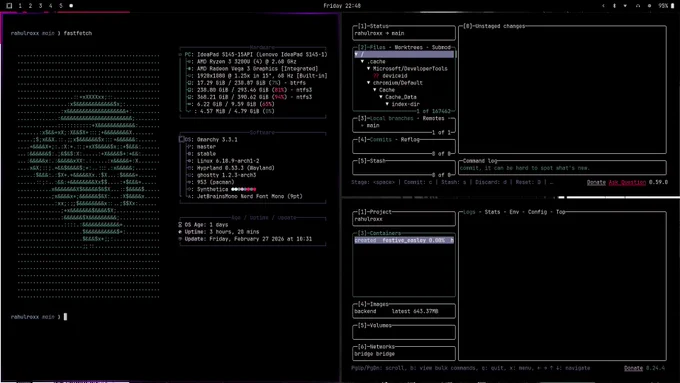Open the lazydocker Donate link
The width and height of the screenshot is (680, 383).
point(633,368)
